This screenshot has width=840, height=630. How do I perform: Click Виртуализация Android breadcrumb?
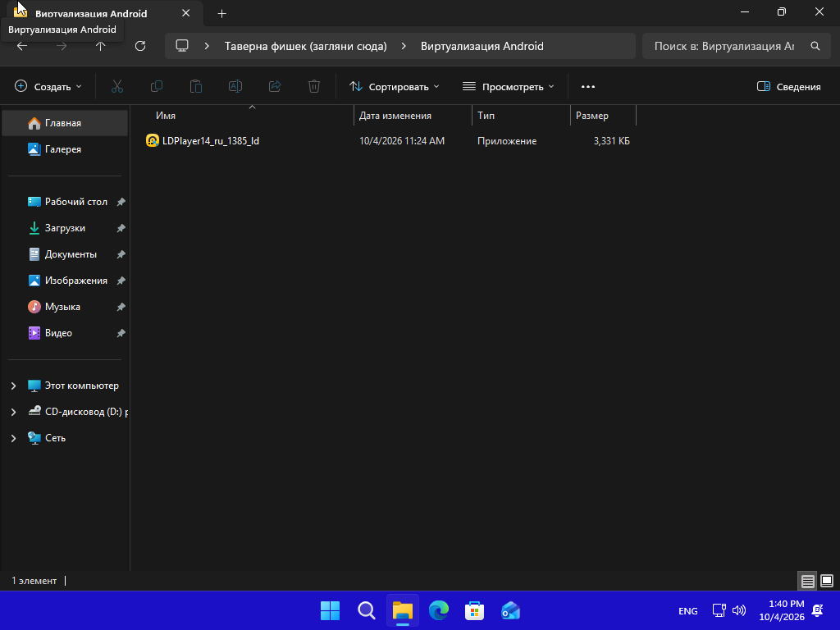[482, 46]
